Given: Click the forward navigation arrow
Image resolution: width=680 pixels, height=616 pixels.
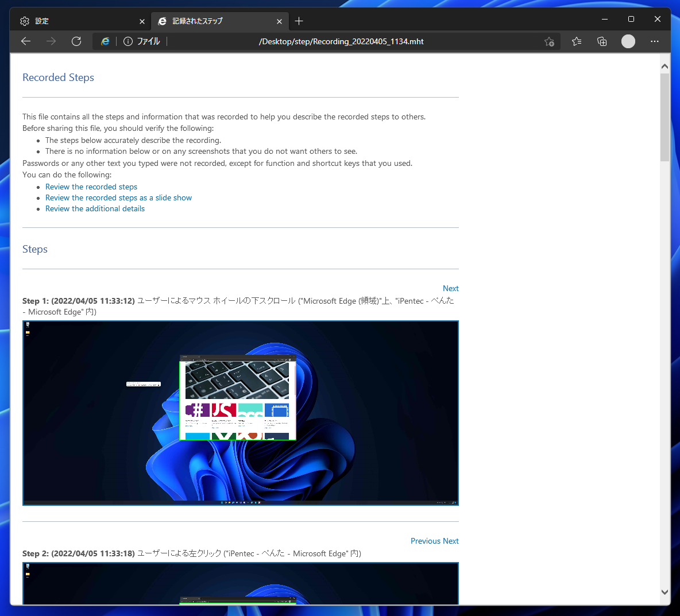Looking at the screenshot, I should (x=51, y=41).
